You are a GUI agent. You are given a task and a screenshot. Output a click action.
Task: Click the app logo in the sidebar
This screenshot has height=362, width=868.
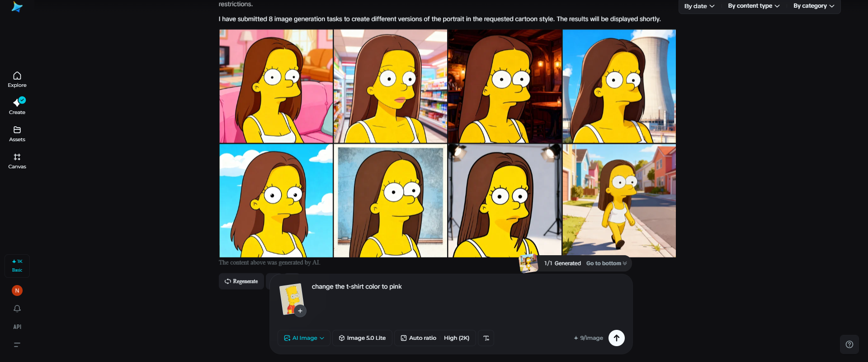pyautogui.click(x=17, y=7)
